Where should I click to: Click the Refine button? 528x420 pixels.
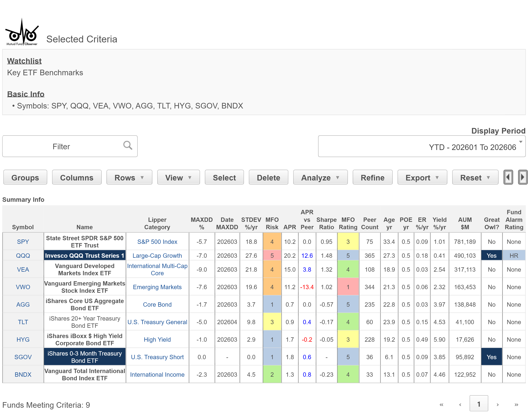pyautogui.click(x=373, y=177)
